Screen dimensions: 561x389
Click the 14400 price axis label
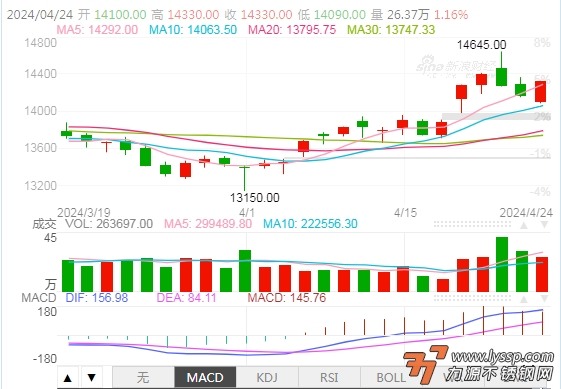pyautogui.click(x=40, y=74)
